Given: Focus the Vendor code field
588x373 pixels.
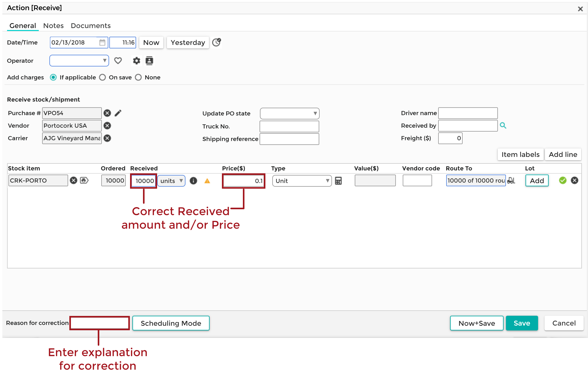Looking at the screenshot, I should tap(417, 180).
